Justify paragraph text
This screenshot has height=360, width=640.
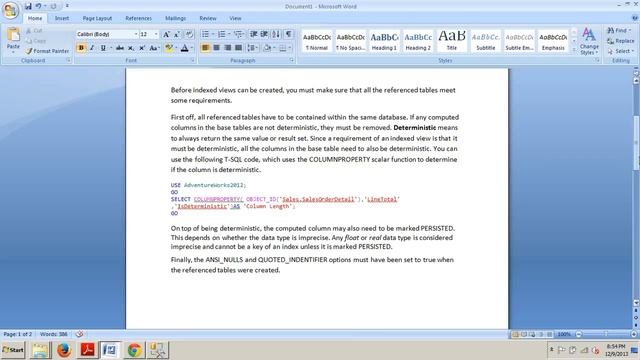point(238,48)
